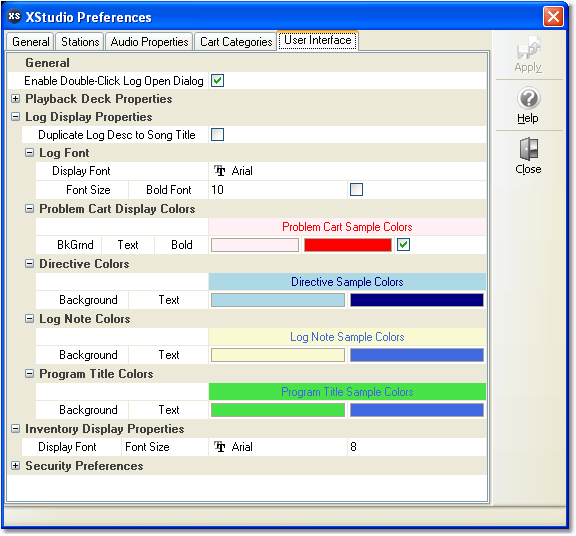Click the XS application icon in title bar
The height and width of the screenshot is (536, 576).
pos(14,17)
